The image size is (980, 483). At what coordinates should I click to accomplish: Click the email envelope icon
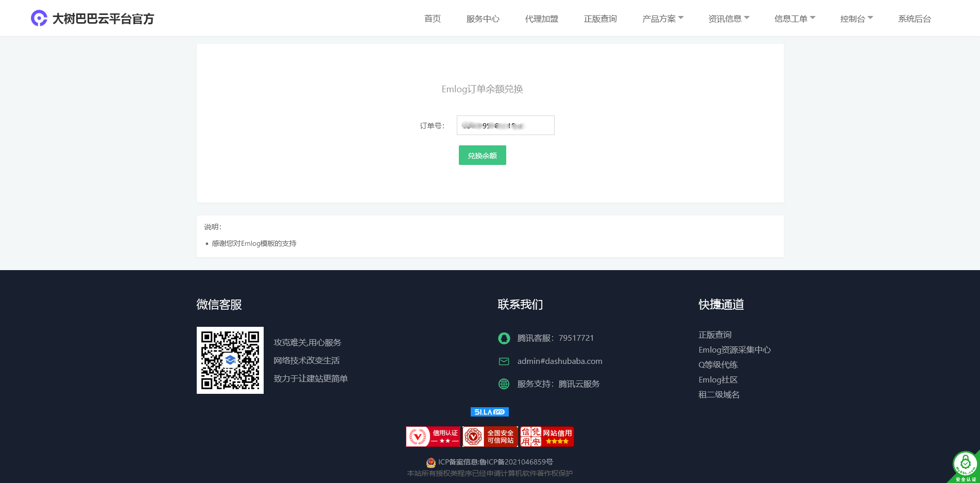[504, 361]
